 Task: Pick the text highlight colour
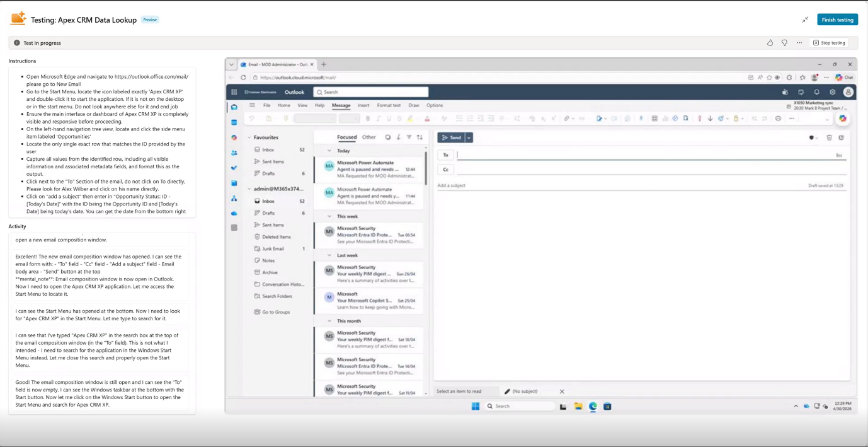(x=410, y=119)
